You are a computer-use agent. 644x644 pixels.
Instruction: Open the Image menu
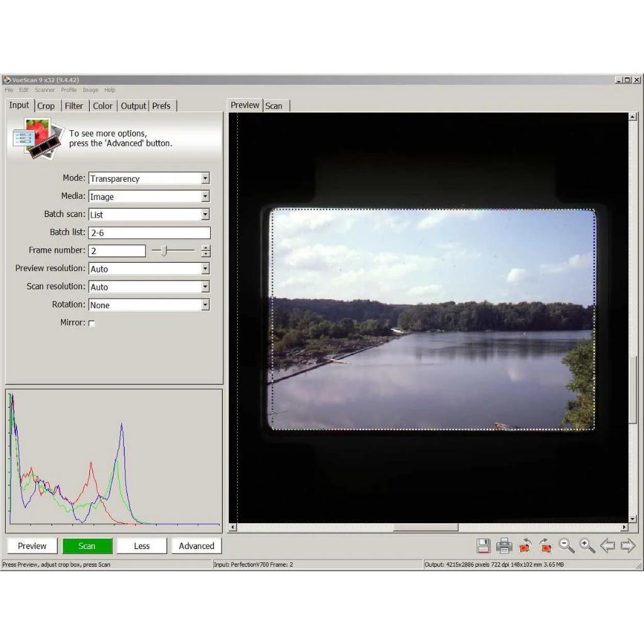coord(91,90)
